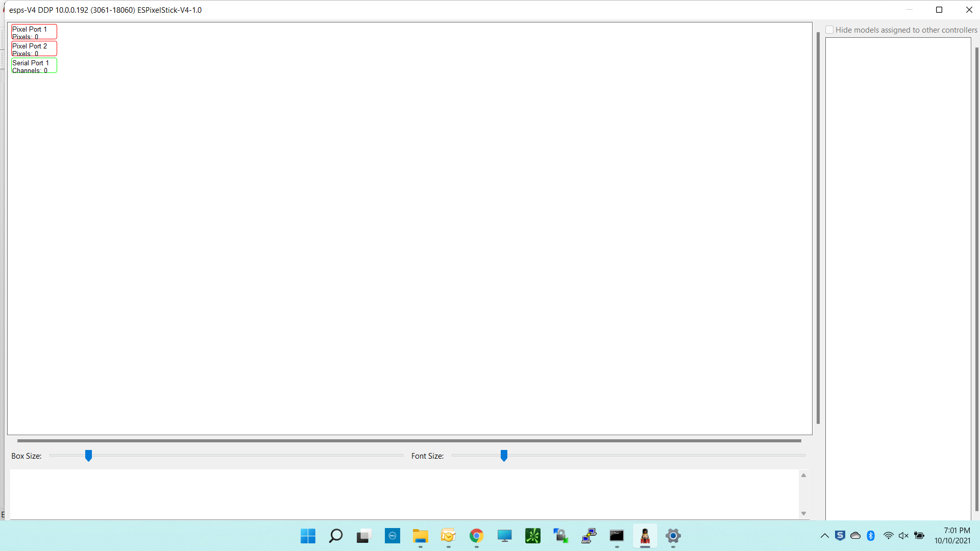
Task: Open File Explorer from the taskbar
Action: (420, 536)
